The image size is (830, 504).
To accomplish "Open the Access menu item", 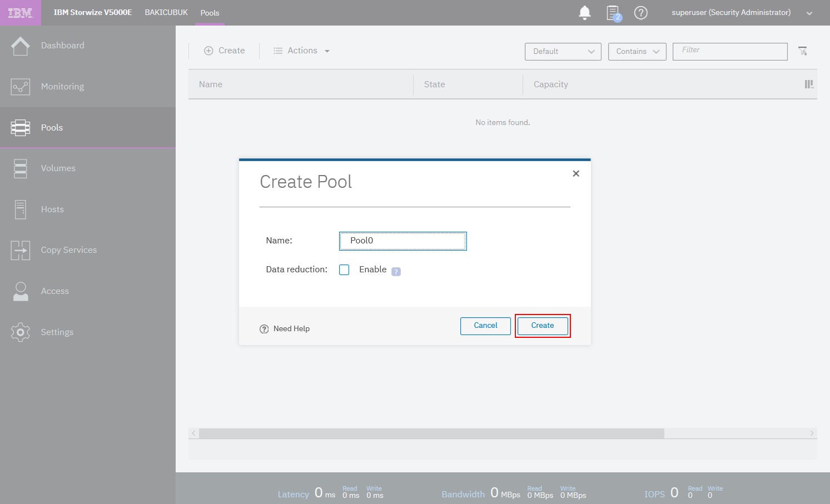I will point(88,291).
